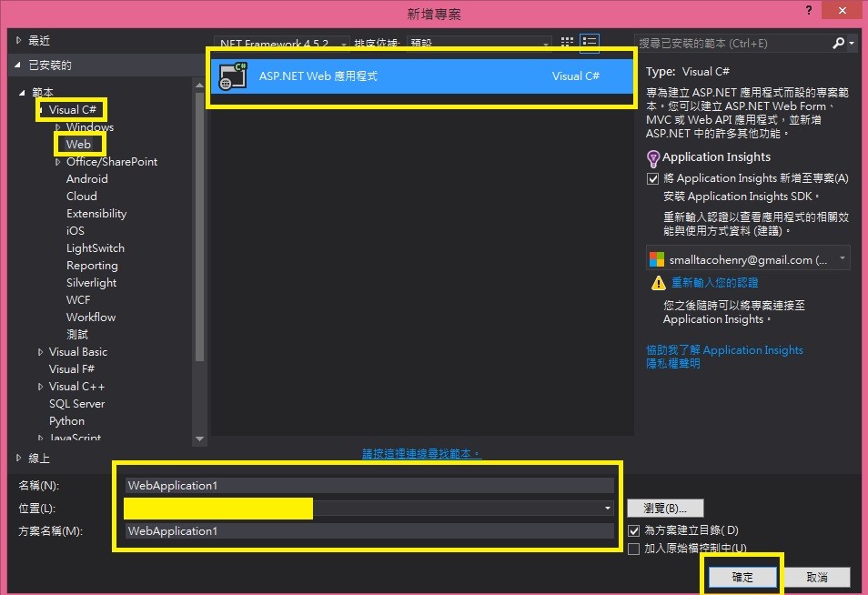Expand the Office/SharePoint node

(x=57, y=162)
